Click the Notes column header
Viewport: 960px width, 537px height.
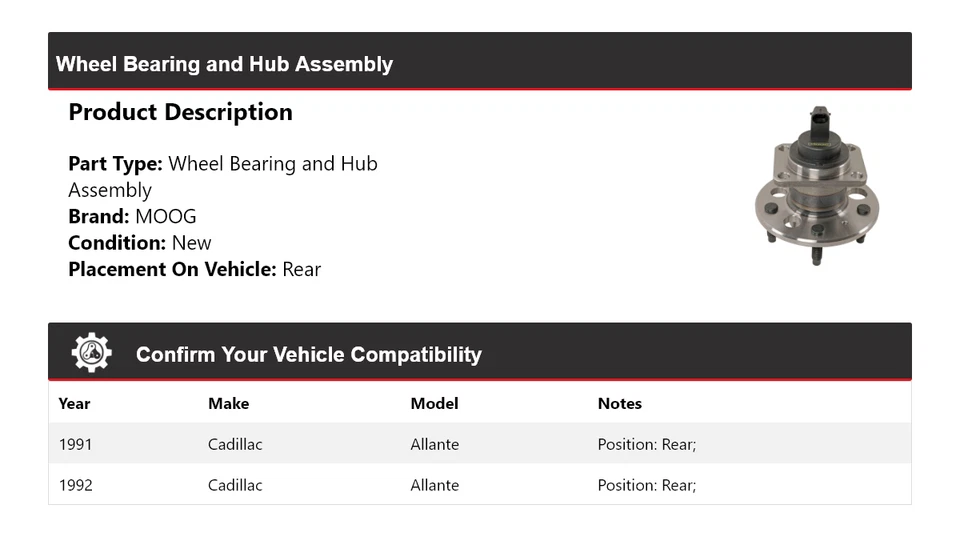pyautogui.click(x=620, y=404)
